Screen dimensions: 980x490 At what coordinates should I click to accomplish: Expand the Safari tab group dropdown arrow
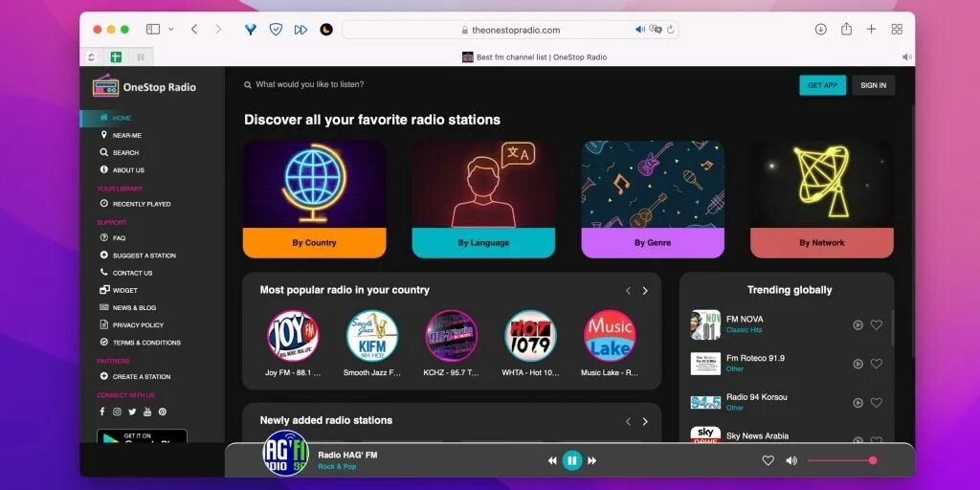(x=171, y=30)
